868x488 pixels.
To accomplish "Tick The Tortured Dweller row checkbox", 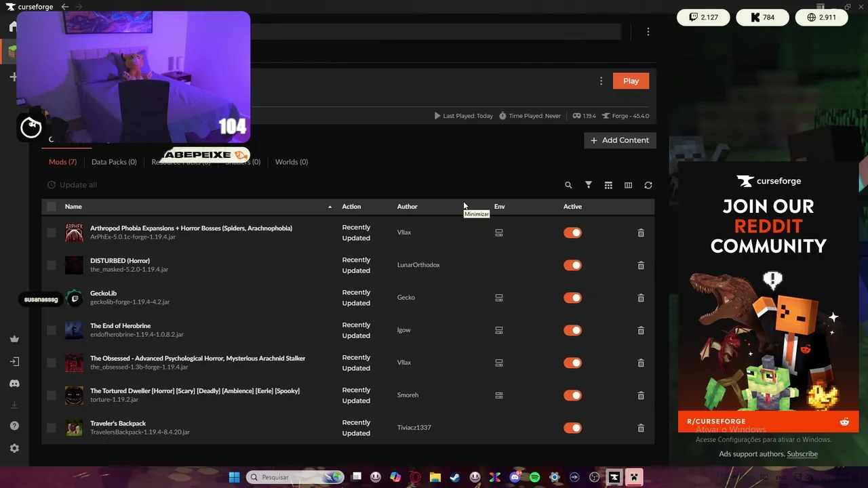I will pyautogui.click(x=52, y=395).
